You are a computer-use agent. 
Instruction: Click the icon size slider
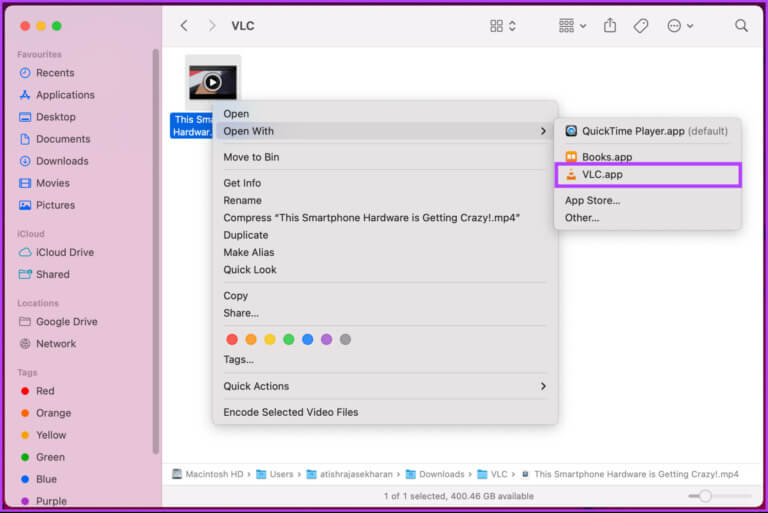705,496
